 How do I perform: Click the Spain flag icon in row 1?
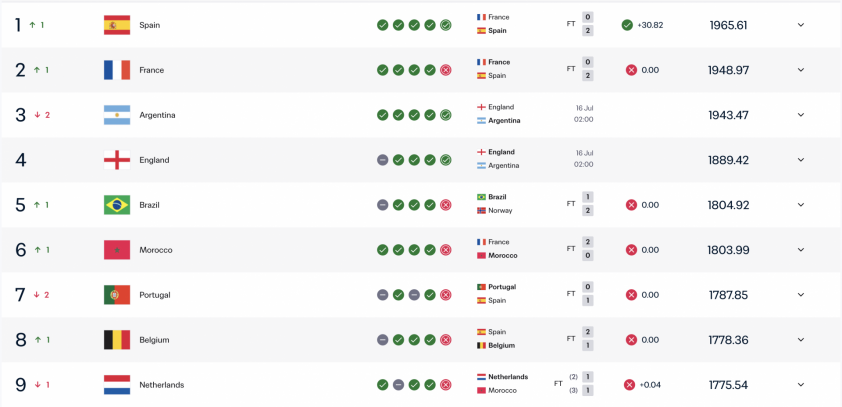(117, 25)
